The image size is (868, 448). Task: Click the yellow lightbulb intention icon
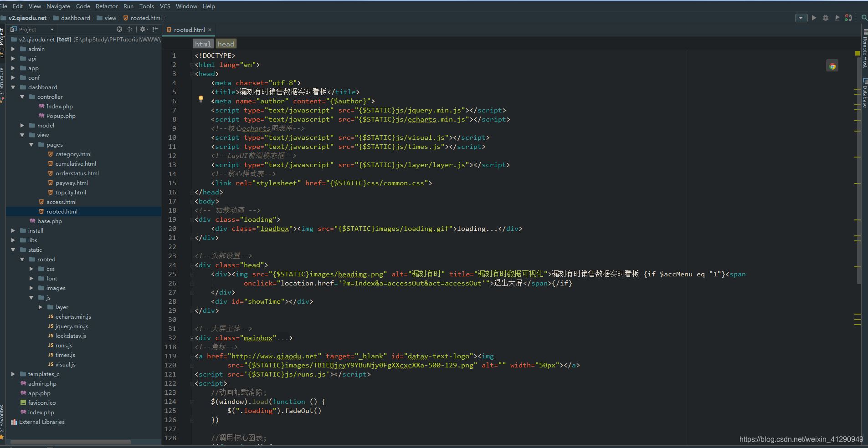tap(201, 99)
